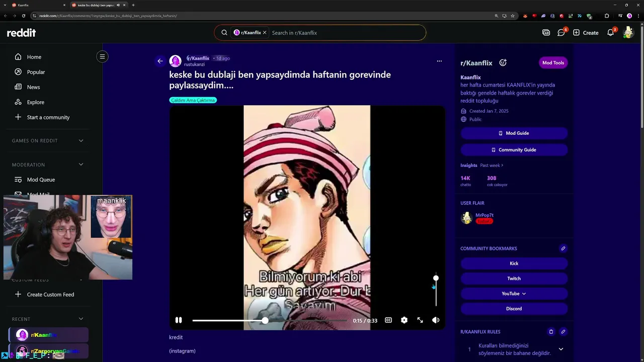This screenshot has height=362, width=644.
Task: Open the community achievements icon beside r/Kaanflix
Action: pos(503,63)
